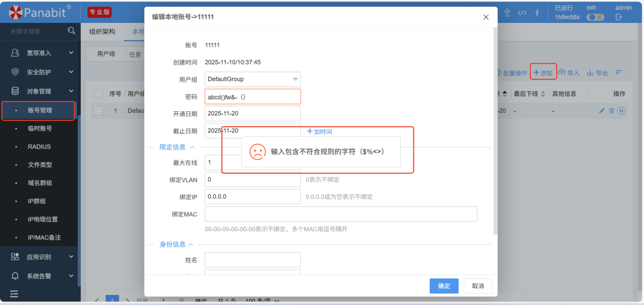Click the 加时间 link
This screenshot has width=644, height=305.
pyautogui.click(x=319, y=132)
